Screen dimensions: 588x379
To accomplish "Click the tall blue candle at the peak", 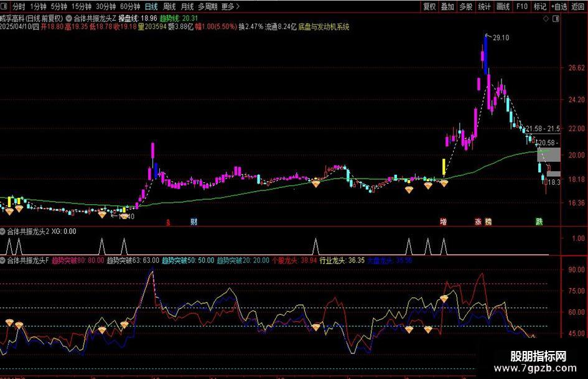I will point(486,54).
